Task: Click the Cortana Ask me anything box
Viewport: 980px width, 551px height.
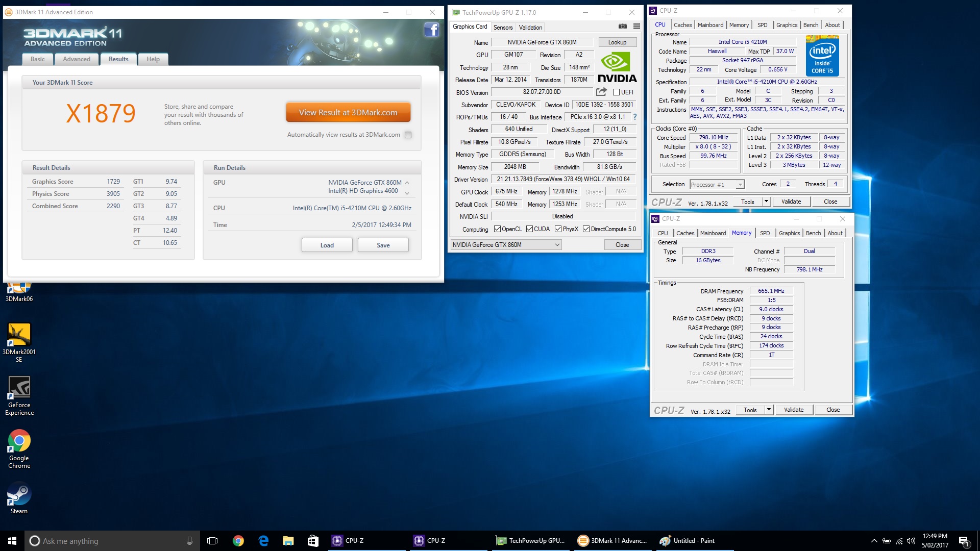Action: click(112, 541)
